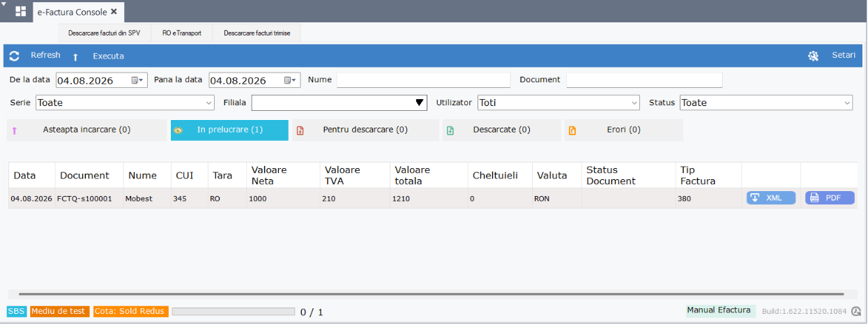
Task: Download the invoice XML file
Action: [771, 198]
